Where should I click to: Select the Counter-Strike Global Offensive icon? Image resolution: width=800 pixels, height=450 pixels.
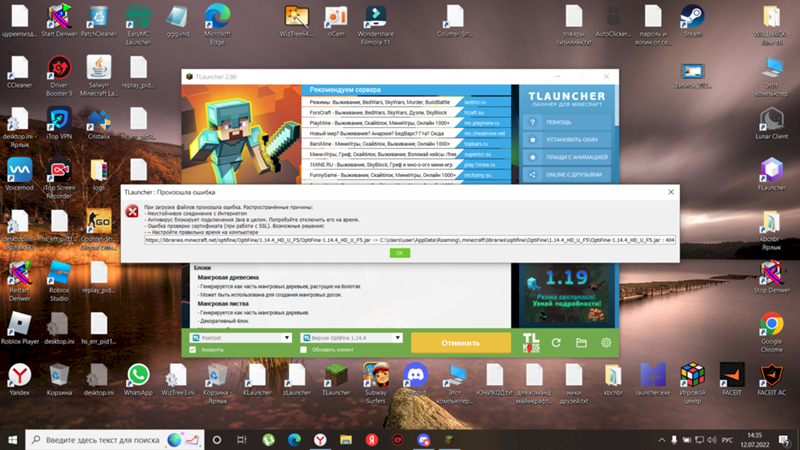98,229
